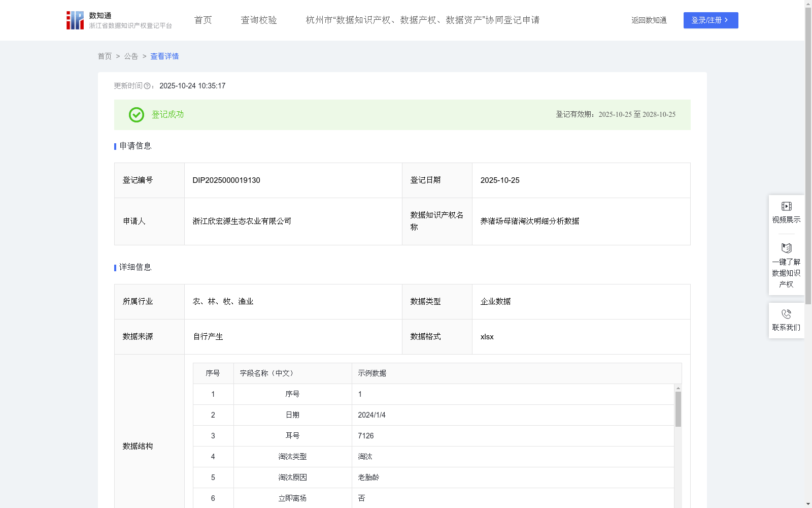Open the 查询校验 nav item
812x508 pixels.
[x=259, y=20]
